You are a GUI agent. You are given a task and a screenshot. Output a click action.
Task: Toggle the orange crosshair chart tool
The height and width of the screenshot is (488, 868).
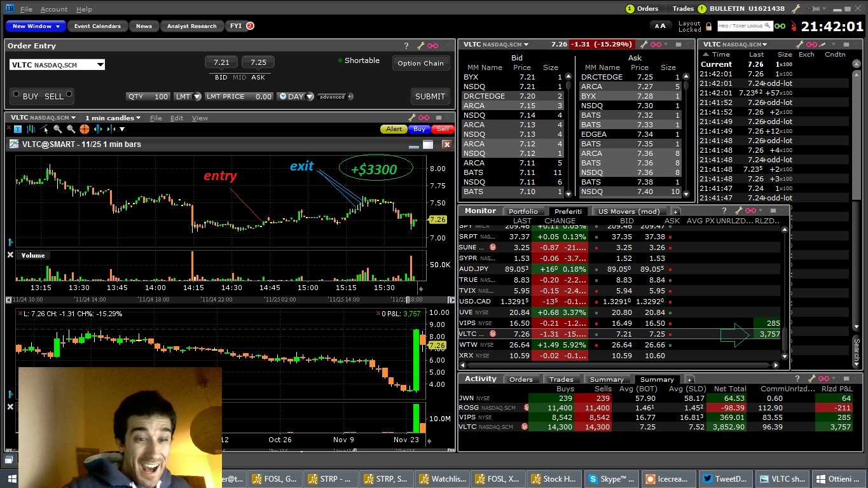[84, 129]
